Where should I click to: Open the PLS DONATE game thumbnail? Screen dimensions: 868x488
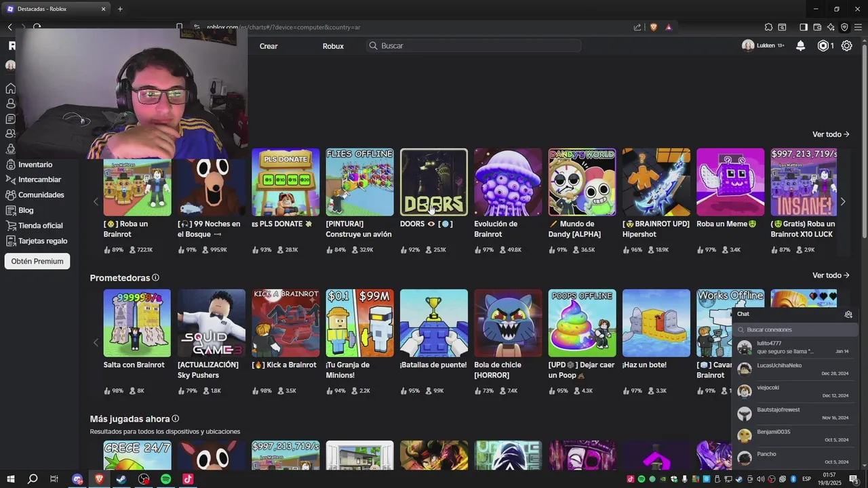tap(285, 182)
